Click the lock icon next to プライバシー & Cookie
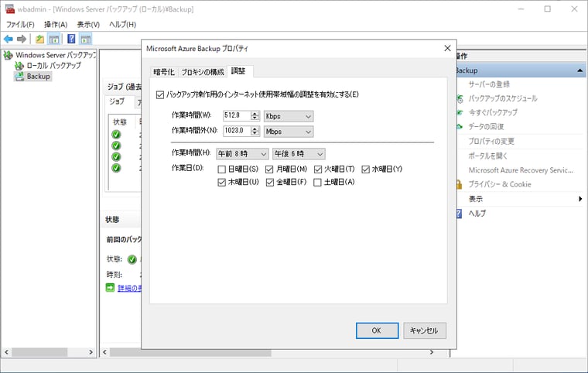Screen dimensions: 588x373 tap(459, 184)
